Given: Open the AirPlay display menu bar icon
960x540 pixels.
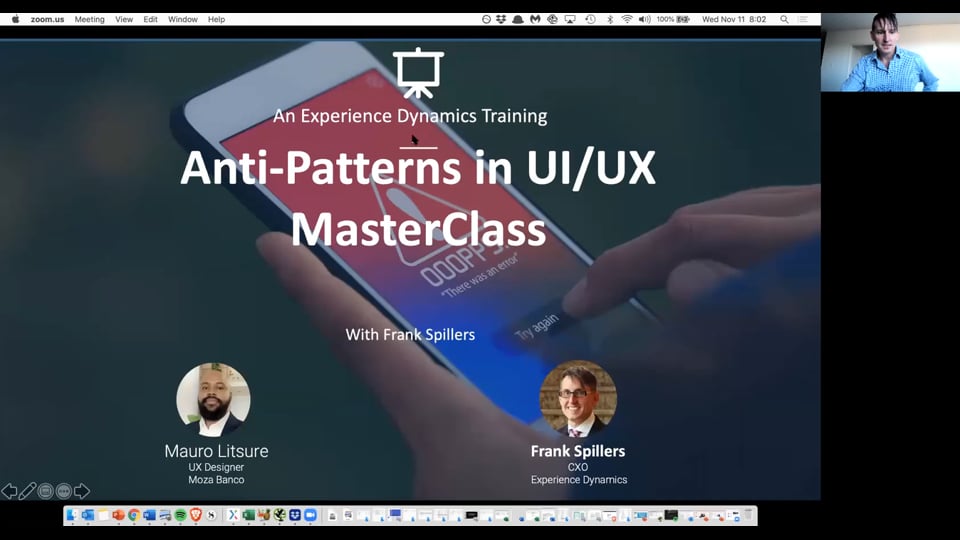Looking at the screenshot, I should [570, 19].
